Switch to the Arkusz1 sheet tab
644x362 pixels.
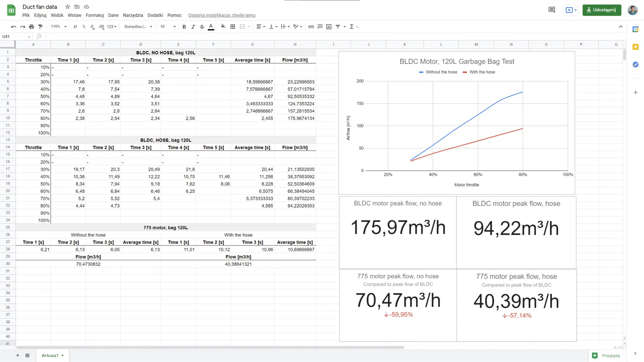pos(50,356)
